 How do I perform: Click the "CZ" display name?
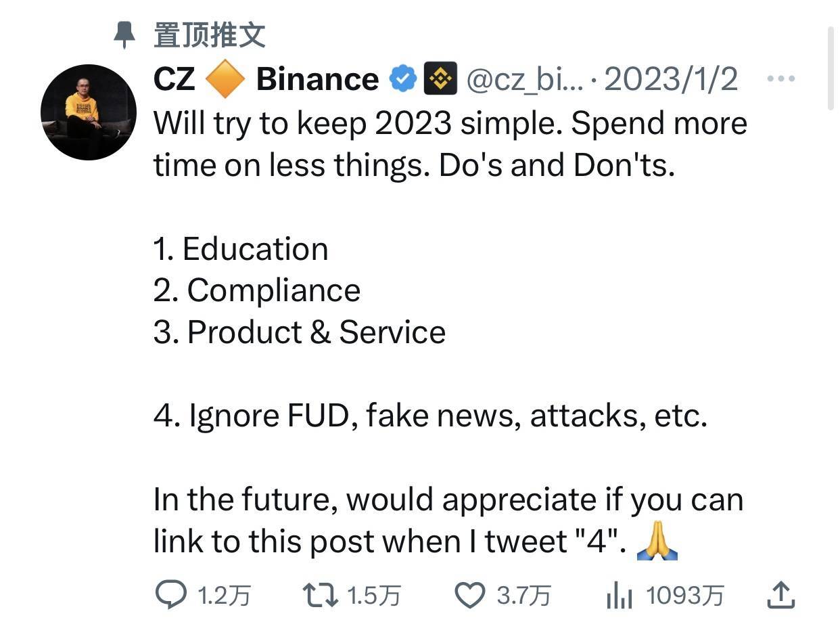[x=174, y=80]
